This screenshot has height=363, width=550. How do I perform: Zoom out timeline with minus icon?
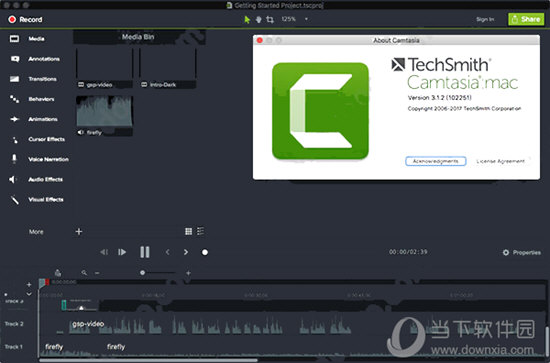[x=97, y=273]
